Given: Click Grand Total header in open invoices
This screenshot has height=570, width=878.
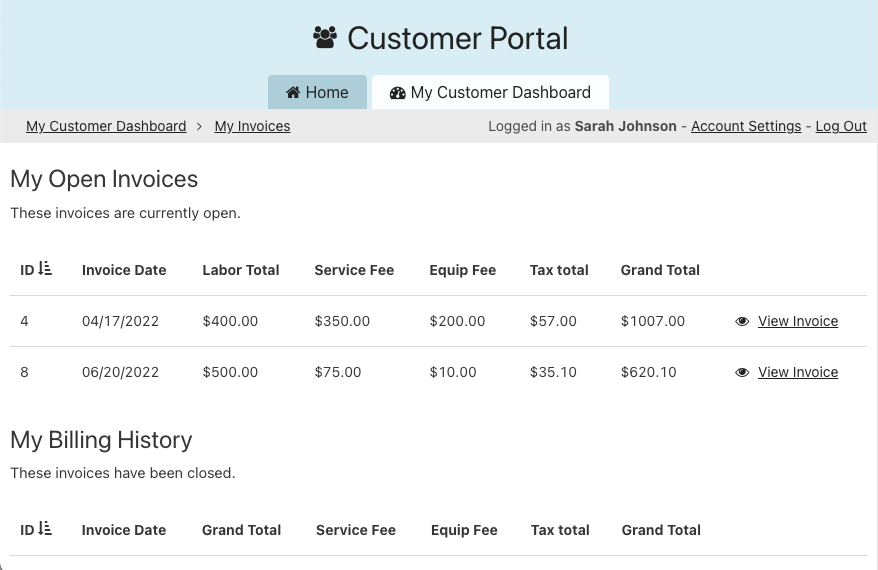Looking at the screenshot, I should pos(660,270).
